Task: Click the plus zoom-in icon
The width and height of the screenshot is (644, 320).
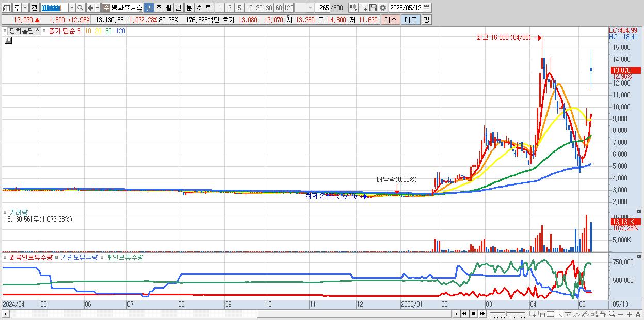Action: [x=630, y=314]
